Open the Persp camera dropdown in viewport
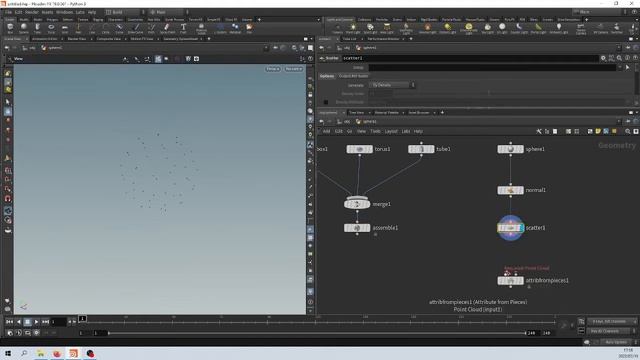Image resolution: width=640 pixels, height=360 pixels. pos(273,69)
